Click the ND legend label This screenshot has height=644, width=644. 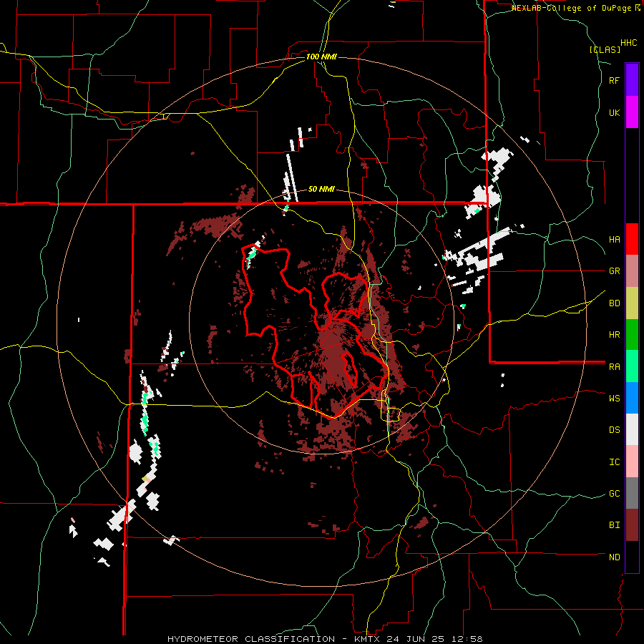tap(614, 557)
